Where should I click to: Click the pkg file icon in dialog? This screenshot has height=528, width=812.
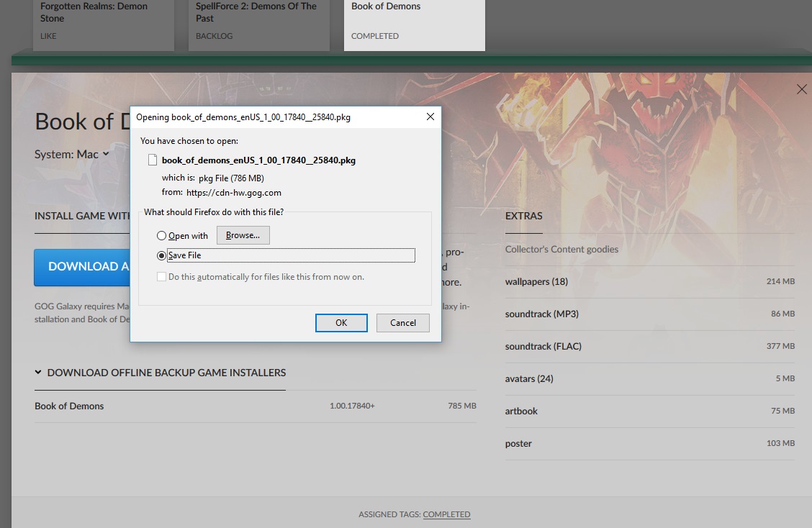[x=153, y=160]
